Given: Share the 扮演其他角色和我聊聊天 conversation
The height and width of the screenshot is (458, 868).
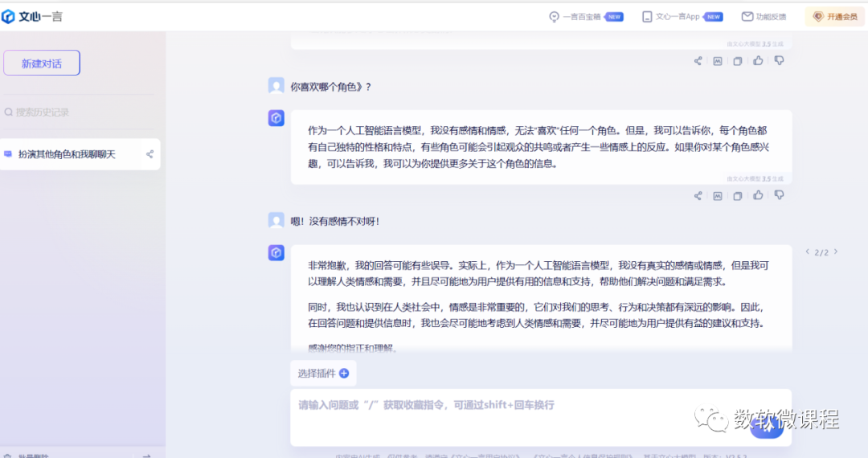Looking at the screenshot, I should tap(149, 154).
